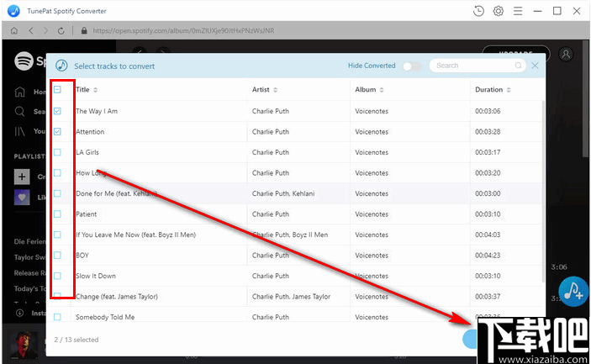Check the Slow It Down track
Screen dimensions: 591x364
tap(57, 276)
